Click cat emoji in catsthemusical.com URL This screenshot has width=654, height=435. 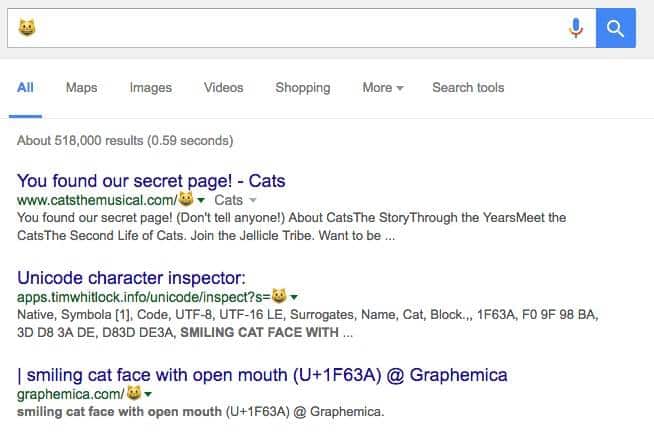pos(186,199)
